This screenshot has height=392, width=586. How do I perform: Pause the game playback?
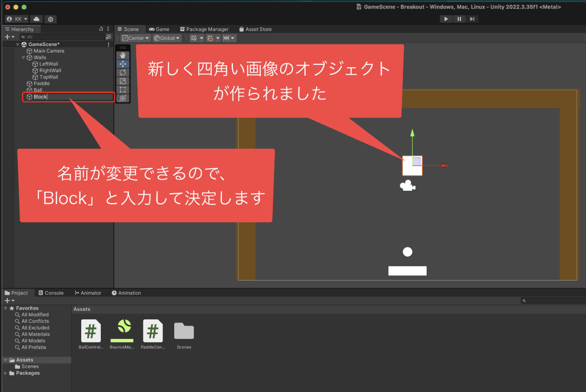pyautogui.click(x=459, y=19)
